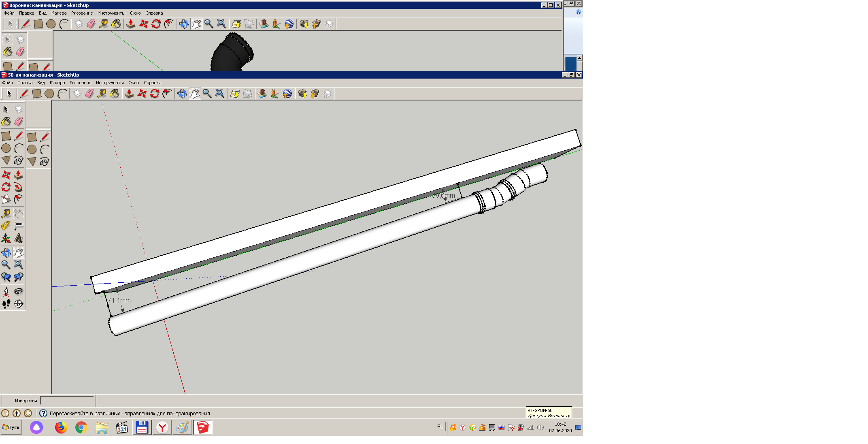
Task: Click Photo Textures icon in front window toolbar
Action: (275, 94)
